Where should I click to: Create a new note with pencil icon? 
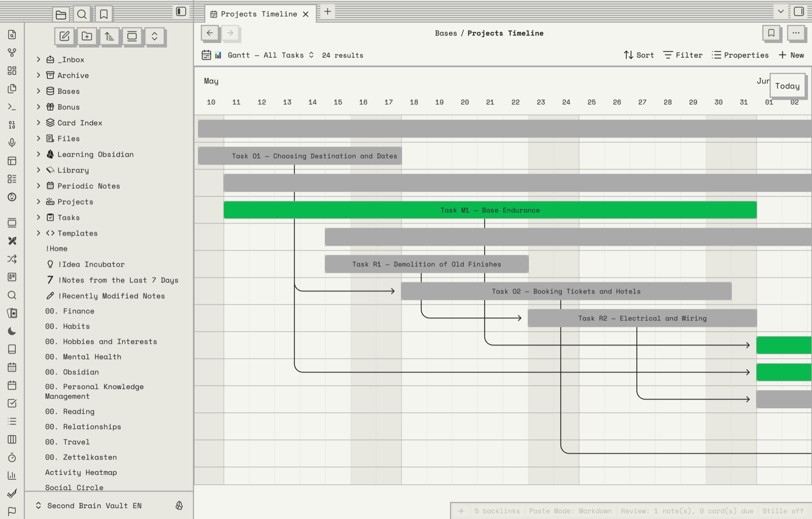(x=64, y=36)
